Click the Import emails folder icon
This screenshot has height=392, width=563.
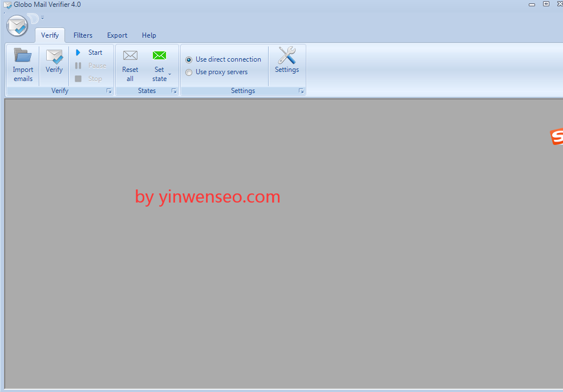pos(23,55)
